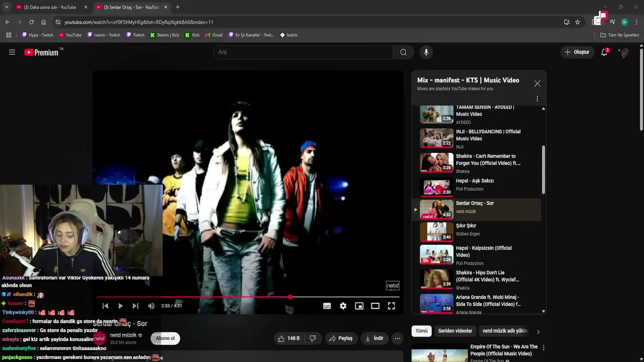Image resolution: width=644 pixels, height=362 pixels.
Task: Switch to theater mode
Action: (x=375, y=306)
